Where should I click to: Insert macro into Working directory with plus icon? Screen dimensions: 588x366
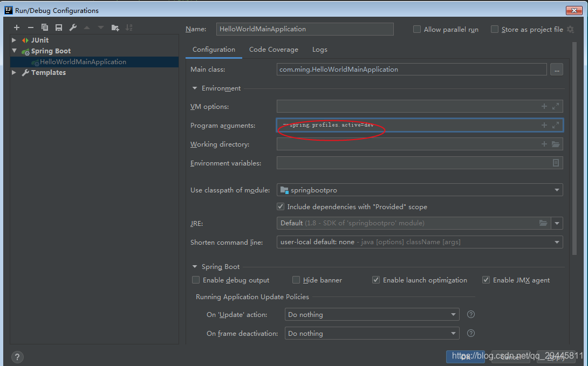point(544,144)
